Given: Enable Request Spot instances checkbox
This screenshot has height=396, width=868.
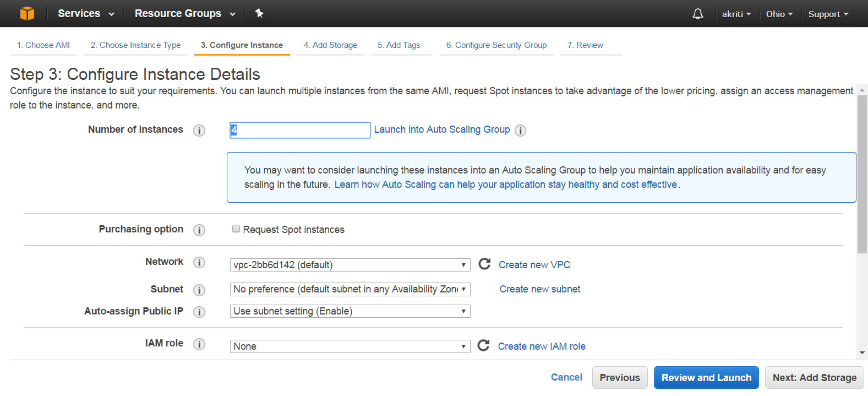Looking at the screenshot, I should (x=236, y=229).
